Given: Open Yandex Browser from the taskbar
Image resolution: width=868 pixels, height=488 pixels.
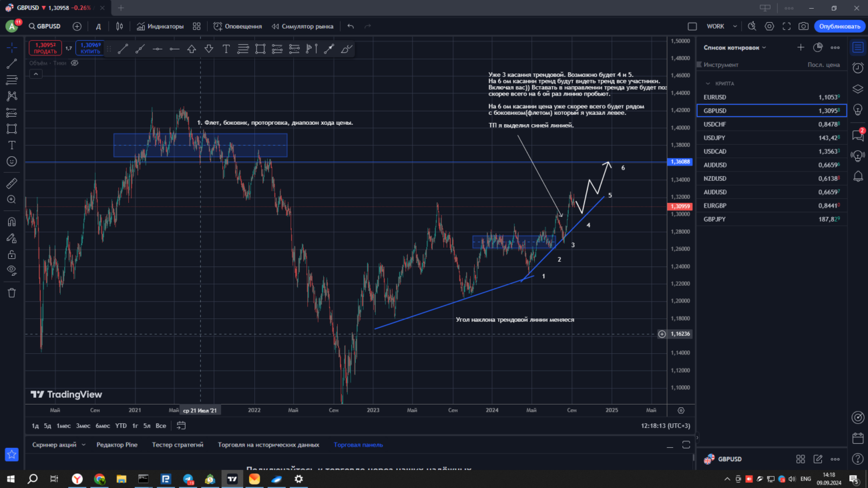Looking at the screenshot, I should click(77, 479).
